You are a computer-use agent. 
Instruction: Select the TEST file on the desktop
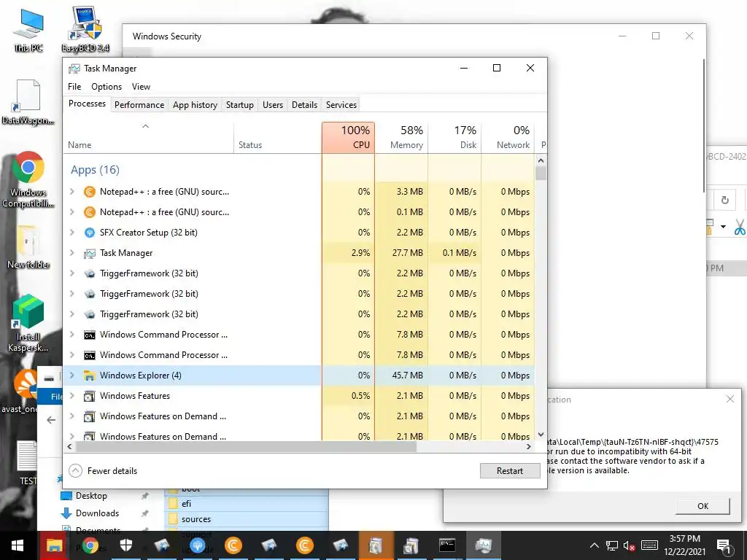pos(28,463)
